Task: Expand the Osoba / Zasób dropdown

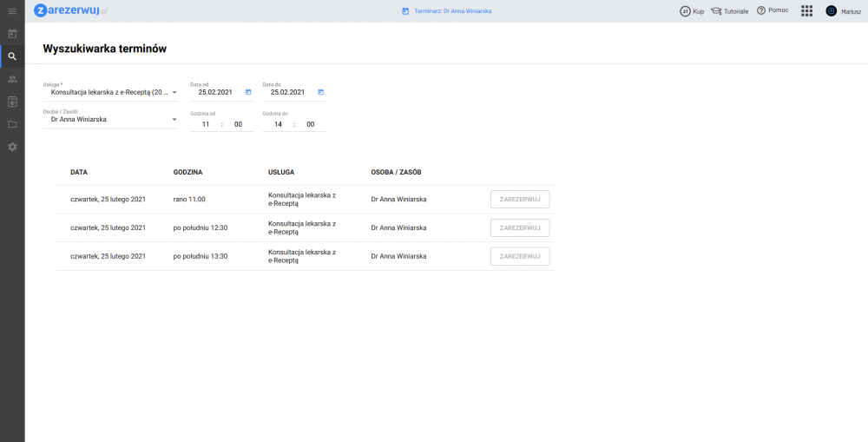Action: tap(174, 120)
